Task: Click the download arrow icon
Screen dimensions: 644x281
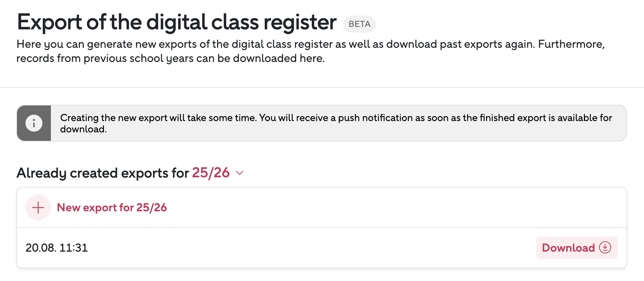Action: coord(605,247)
